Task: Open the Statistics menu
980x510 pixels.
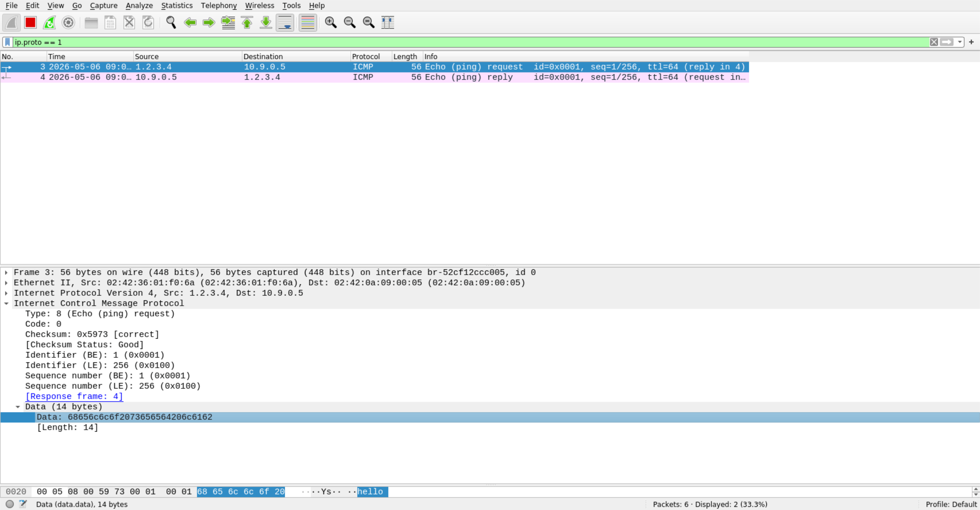Action: [x=177, y=5]
